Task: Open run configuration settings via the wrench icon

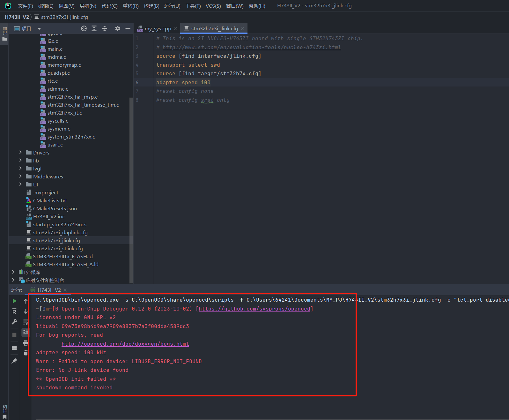Action: point(14,322)
